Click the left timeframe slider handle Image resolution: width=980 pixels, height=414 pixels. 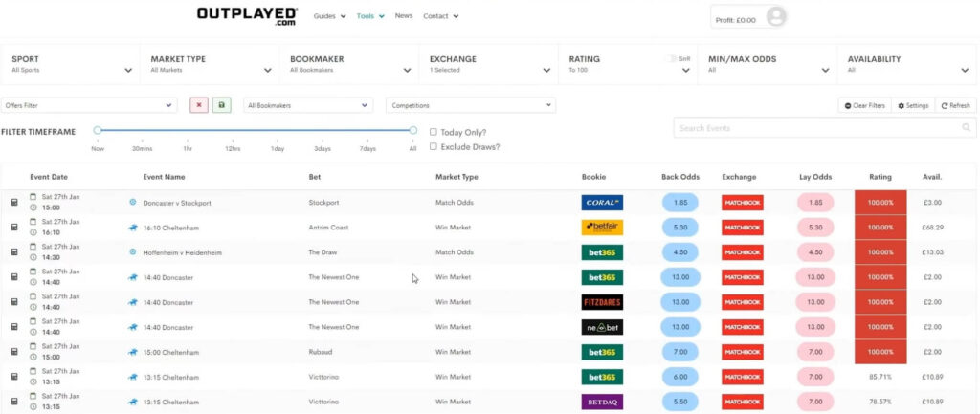pyautogui.click(x=98, y=130)
